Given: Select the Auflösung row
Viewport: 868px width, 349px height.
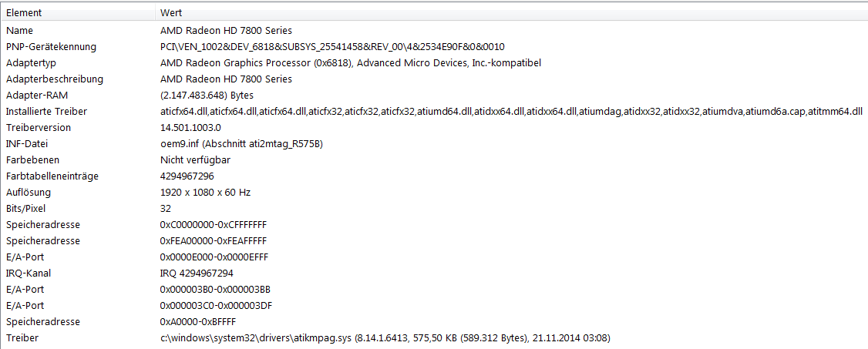Looking at the screenshot, I should click(x=434, y=193).
